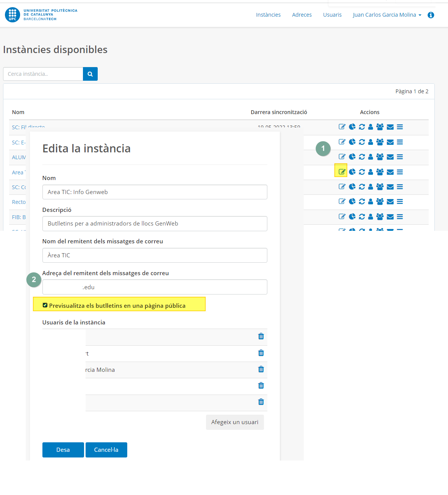Image resolution: width=448 pixels, height=495 pixels.
Task: Click the list bars icon in the first instance row
Action: coord(400,127)
